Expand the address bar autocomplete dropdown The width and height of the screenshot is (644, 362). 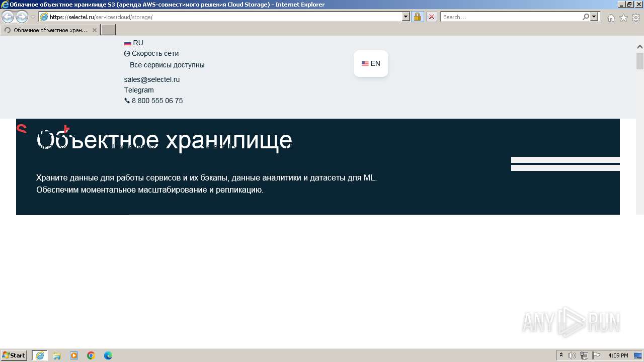[x=406, y=17]
